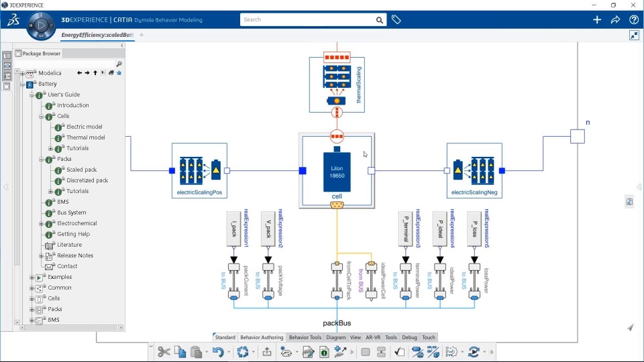Image resolution: width=644 pixels, height=362 pixels.
Task: Click the new behavior model icon with star
Action: click(286, 352)
